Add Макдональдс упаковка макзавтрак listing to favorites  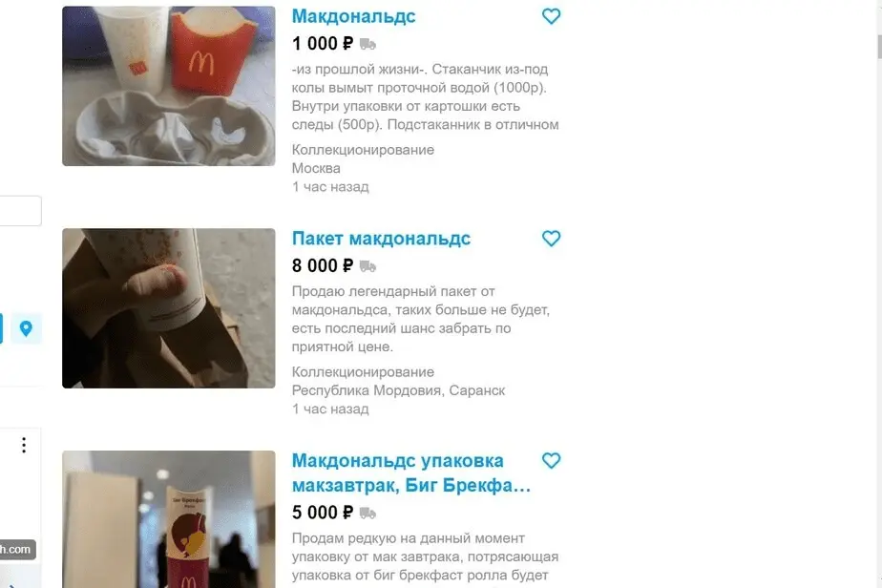(x=552, y=461)
